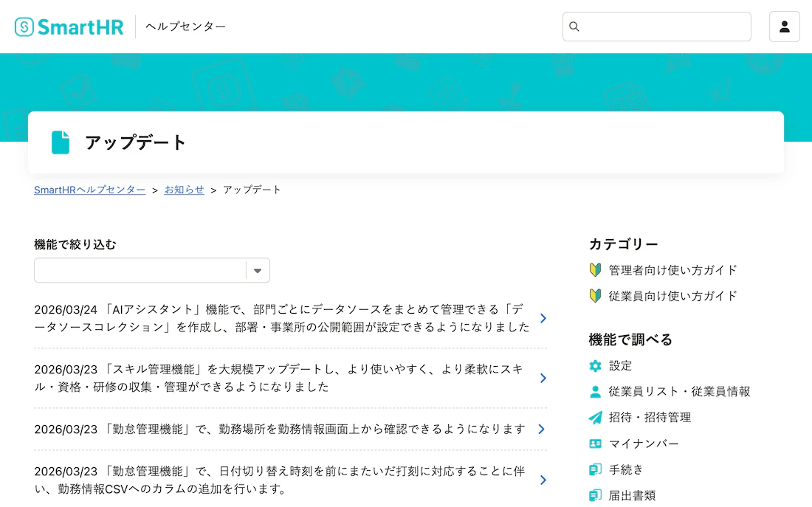Screen dimensions: 812x507
Task: Click the document icon beside 届出書類
Action: tap(595, 495)
